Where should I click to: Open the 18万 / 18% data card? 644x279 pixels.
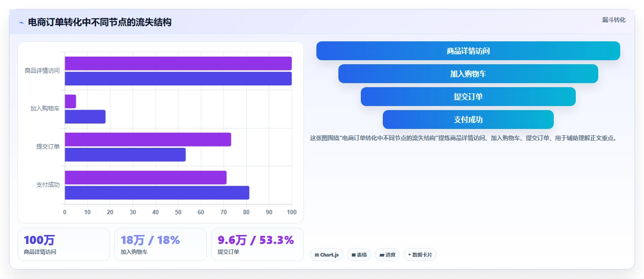pyautogui.click(x=161, y=244)
